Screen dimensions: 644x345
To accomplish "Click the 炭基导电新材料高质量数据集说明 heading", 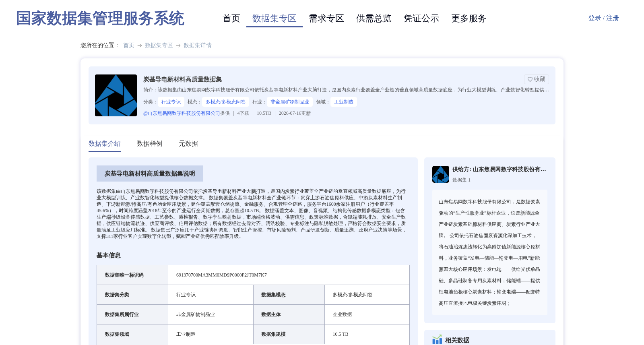I will [150, 174].
